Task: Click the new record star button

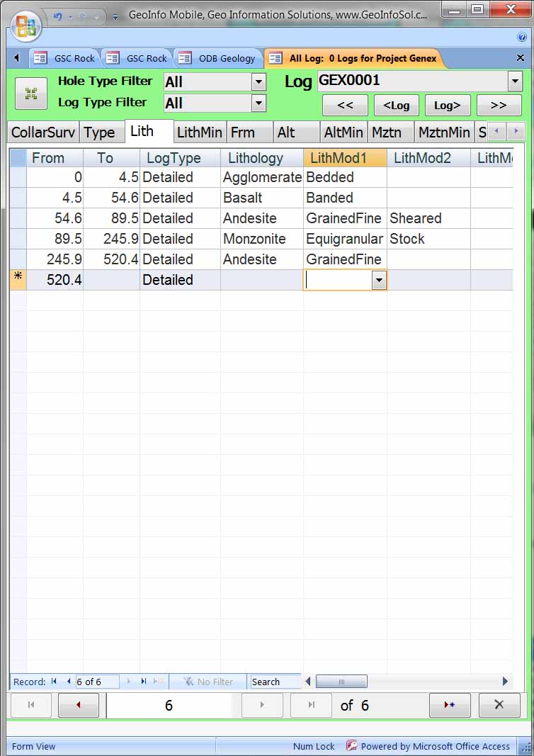Action: tap(449, 705)
